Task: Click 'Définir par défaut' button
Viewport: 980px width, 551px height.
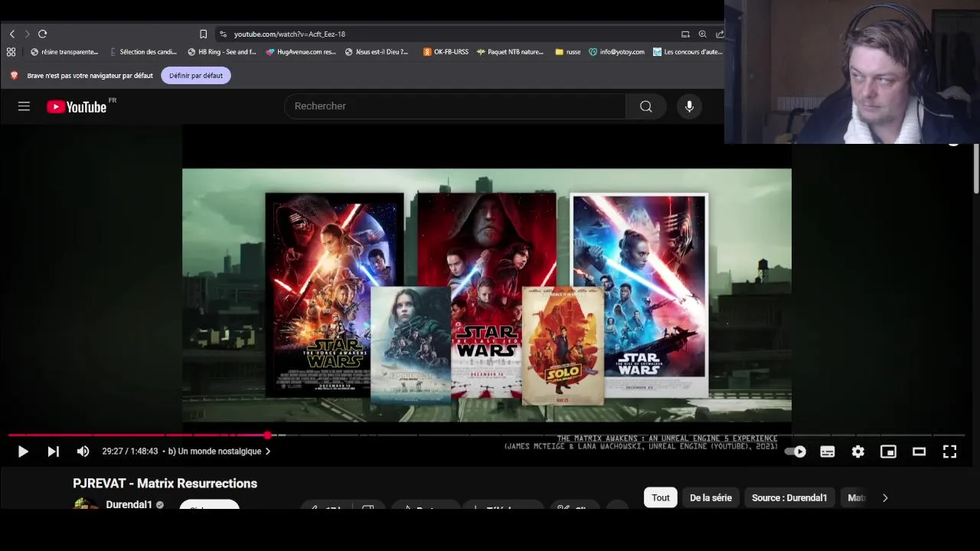Action: pos(196,76)
